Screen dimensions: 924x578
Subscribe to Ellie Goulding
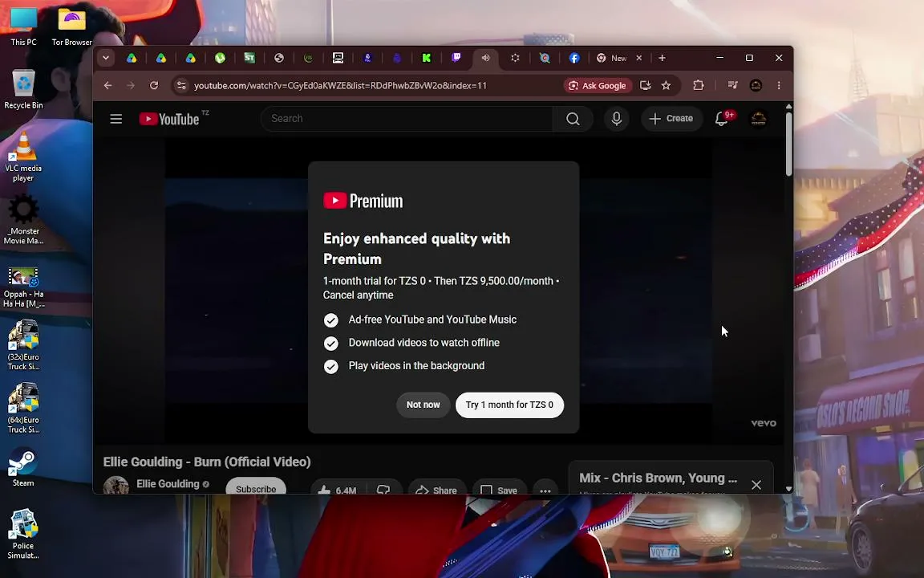tap(256, 487)
